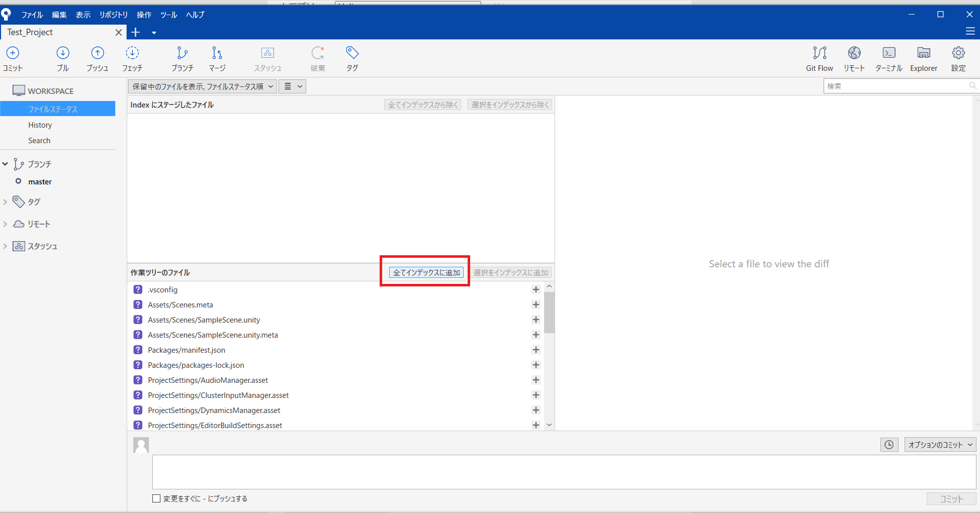
Task: Launch the Terminal (ターミナル) toolbar icon
Action: pos(889,58)
